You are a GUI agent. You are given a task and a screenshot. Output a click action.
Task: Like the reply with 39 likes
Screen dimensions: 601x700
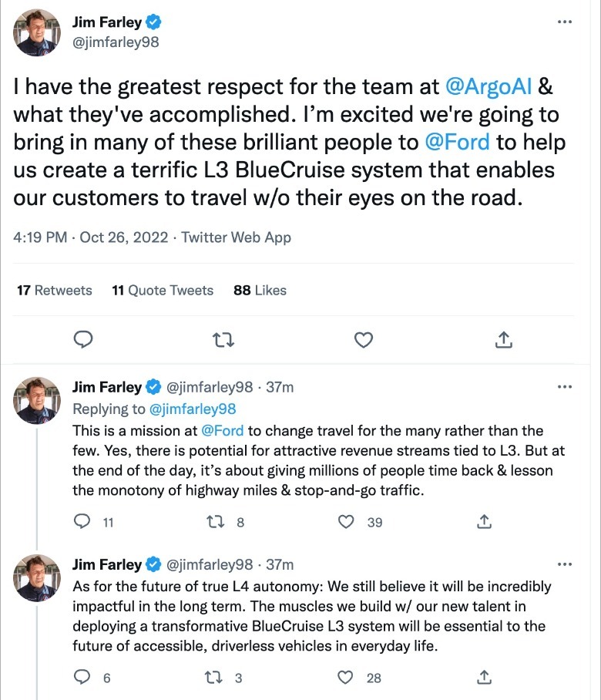(x=348, y=522)
